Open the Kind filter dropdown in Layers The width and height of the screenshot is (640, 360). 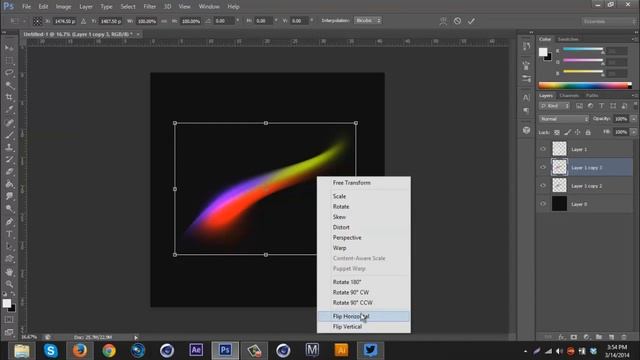[x=554, y=106]
